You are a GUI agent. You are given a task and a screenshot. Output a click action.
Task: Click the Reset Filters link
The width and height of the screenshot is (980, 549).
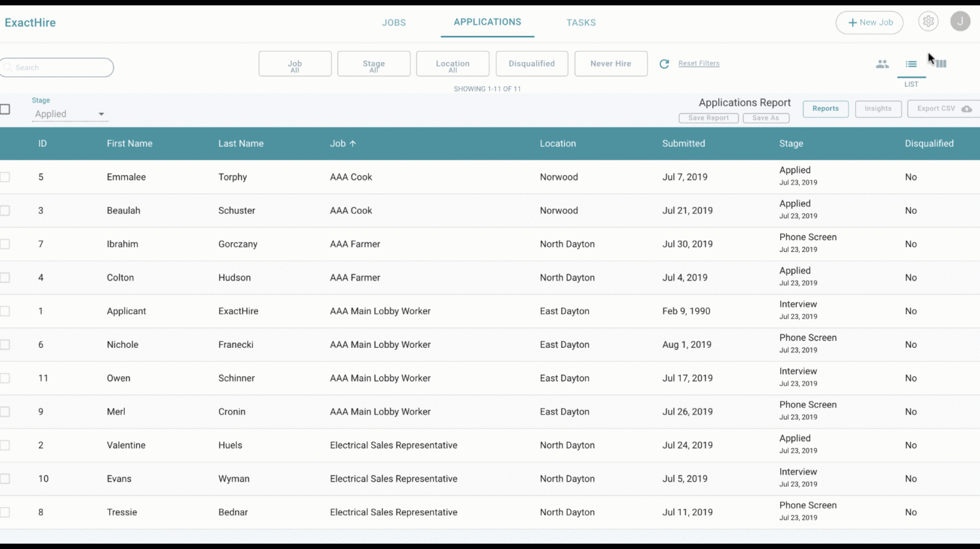pyautogui.click(x=698, y=63)
